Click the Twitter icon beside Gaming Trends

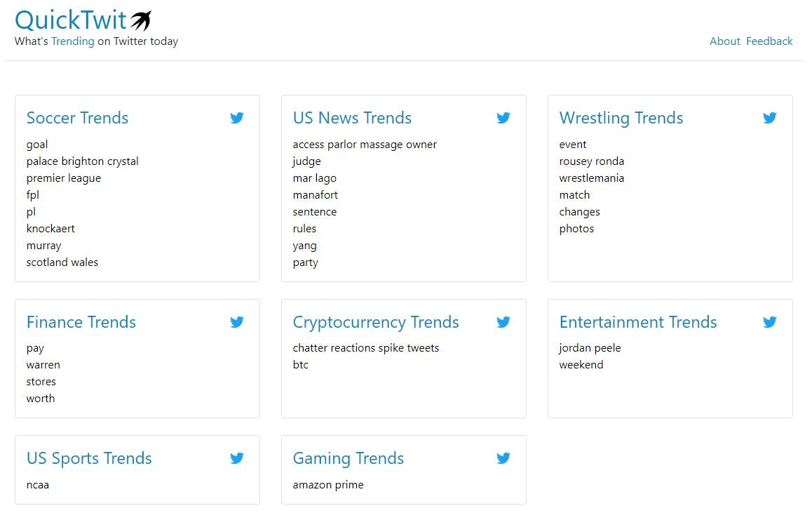pyautogui.click(x=503, y=458)
